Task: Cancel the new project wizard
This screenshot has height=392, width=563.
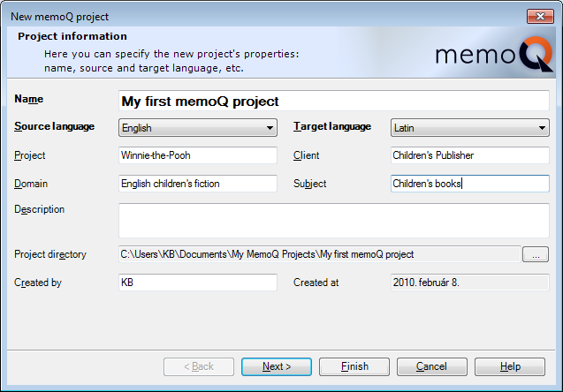Action: coord(432,366)
